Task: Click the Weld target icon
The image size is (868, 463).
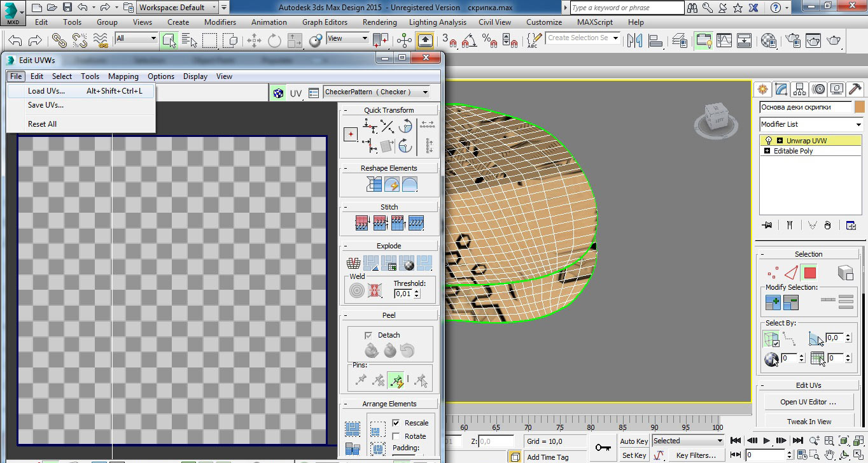Action: [x=357, y=290]
